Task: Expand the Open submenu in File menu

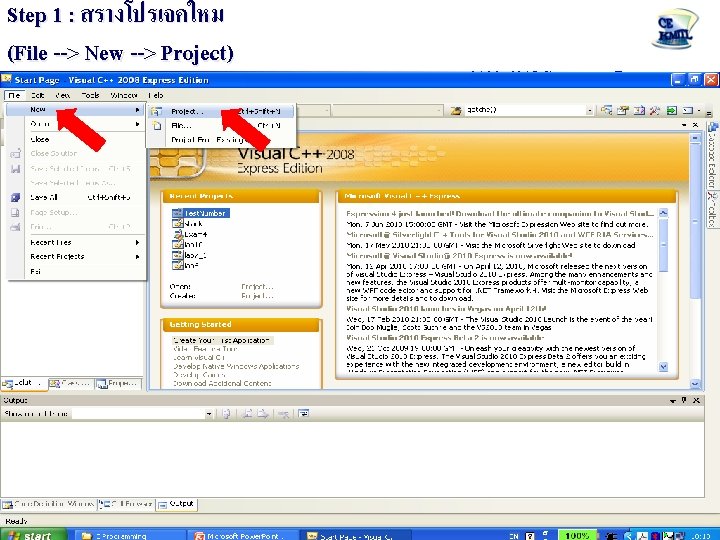Action: click(x=76, y=124)
